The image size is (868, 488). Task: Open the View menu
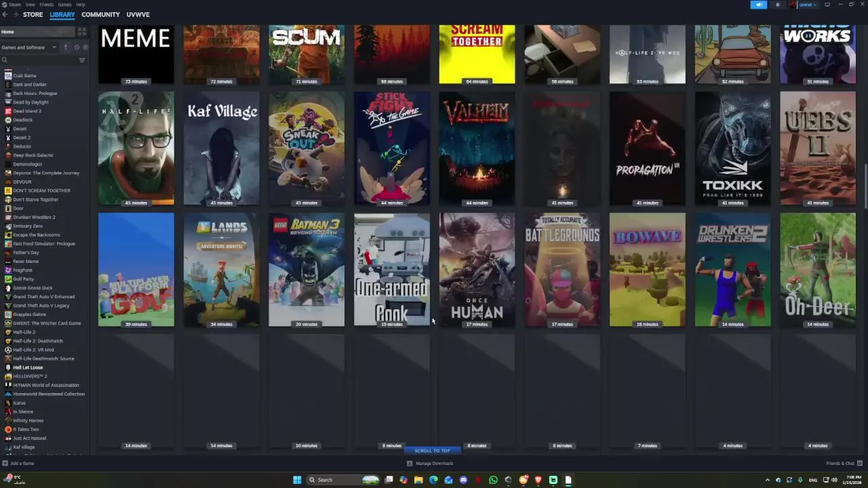(x=31, y=5)
